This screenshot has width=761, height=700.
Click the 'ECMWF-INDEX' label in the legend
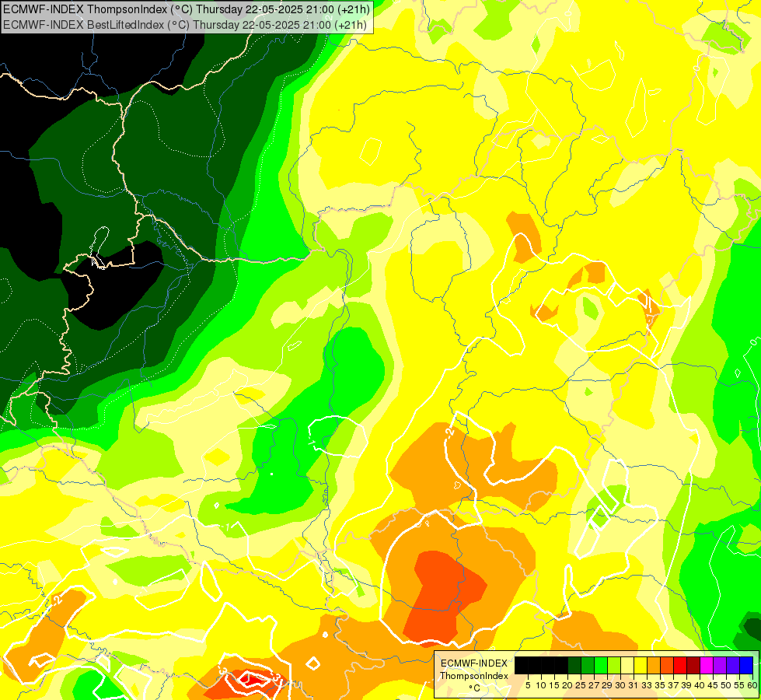(474, 663)
